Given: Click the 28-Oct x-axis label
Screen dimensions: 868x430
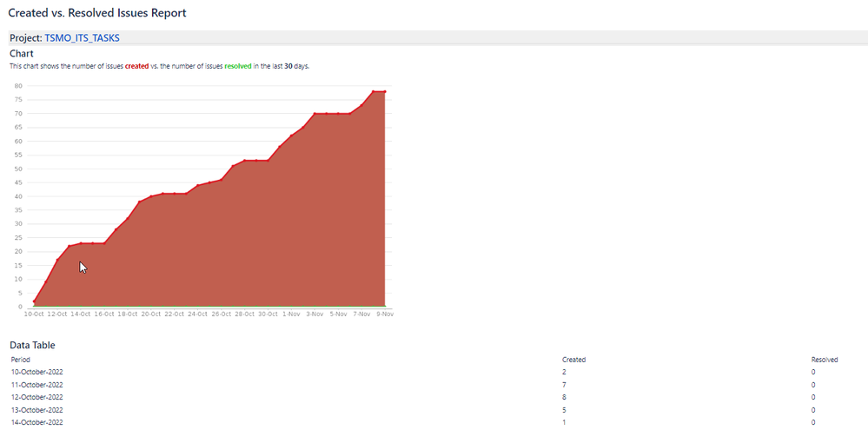Looking at the screenshot, I should click(245, 314).
